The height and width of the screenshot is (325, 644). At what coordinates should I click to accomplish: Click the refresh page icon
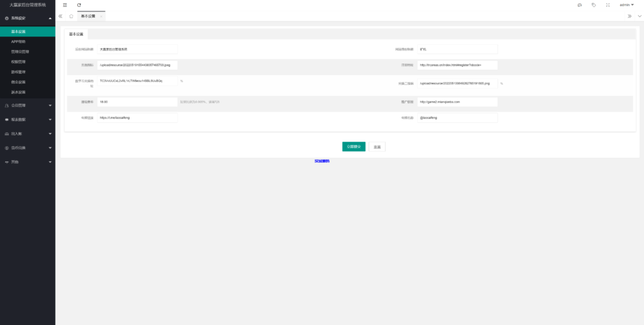pos(79,5)
